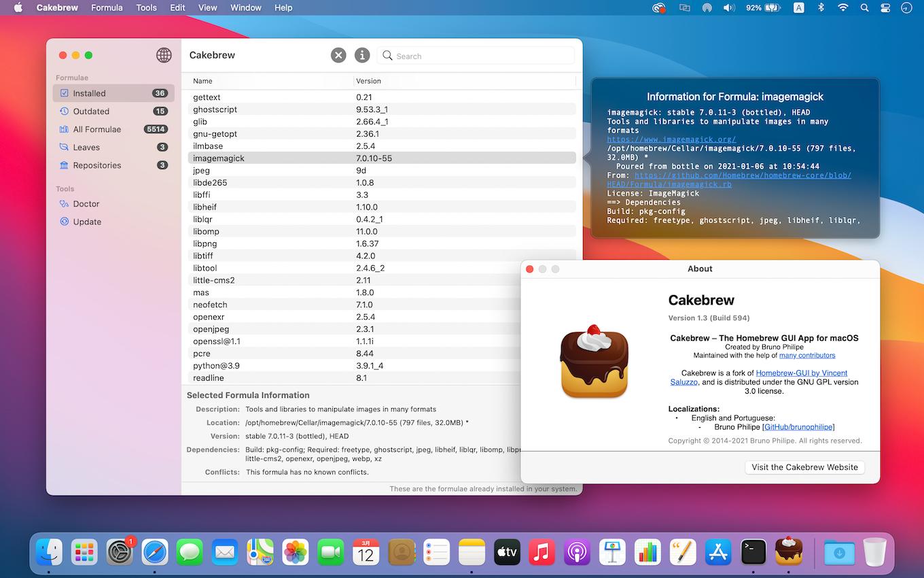Click the round X toolbar button in Cakebrew

pos(338,55)
